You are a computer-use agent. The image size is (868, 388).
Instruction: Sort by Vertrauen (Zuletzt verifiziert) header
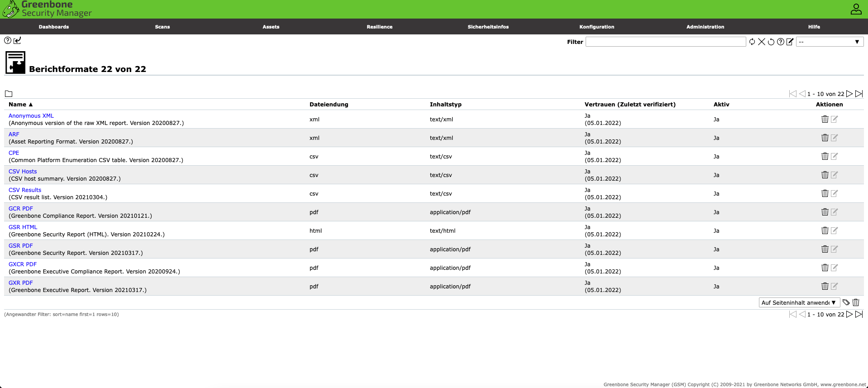coord(630,105)
